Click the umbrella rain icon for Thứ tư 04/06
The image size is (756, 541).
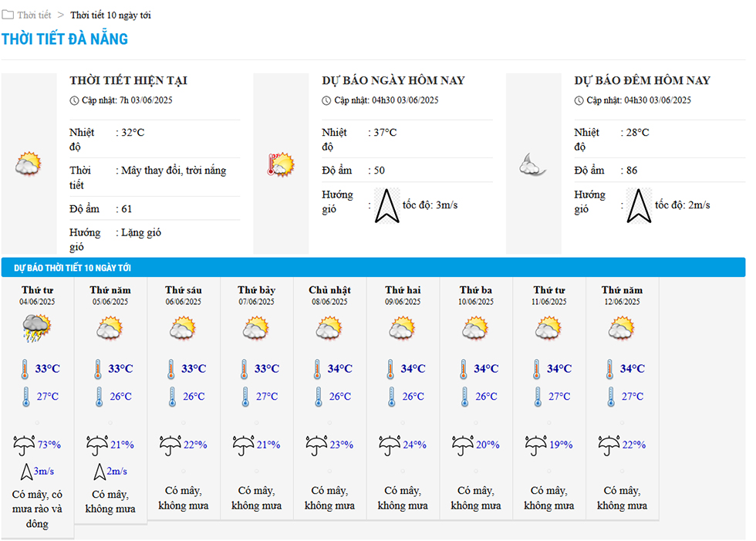click(24, 445)
